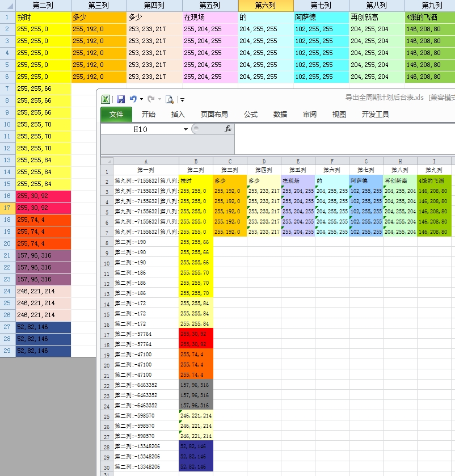Expand the Name Box dropdown arrow
The height and width of the screenshot is (476, 455).
coord(186,129)
